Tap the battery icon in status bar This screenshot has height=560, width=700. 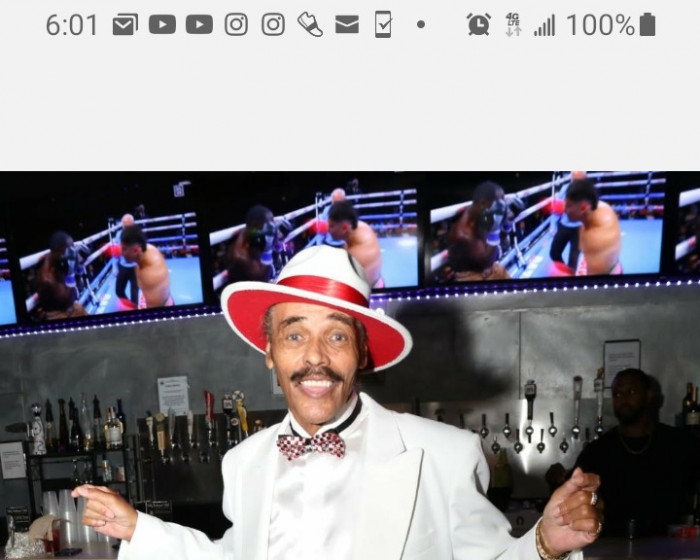[647, 25]
